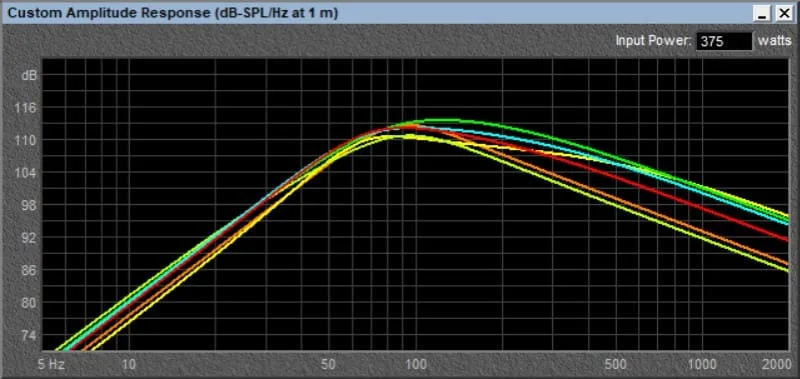Click the 'Input Power:' label

pyautogui.click(x=654, y=41)
